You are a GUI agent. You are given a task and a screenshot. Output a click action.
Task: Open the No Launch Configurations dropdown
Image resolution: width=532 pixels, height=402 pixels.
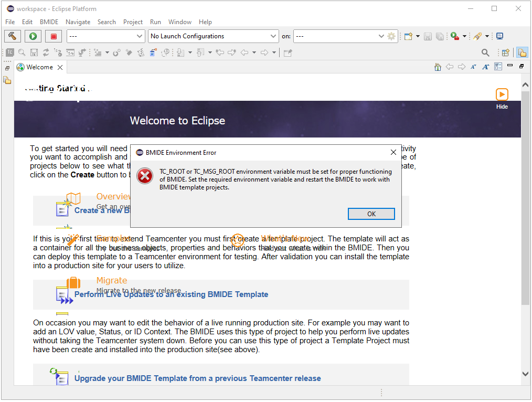pos(214,36)
